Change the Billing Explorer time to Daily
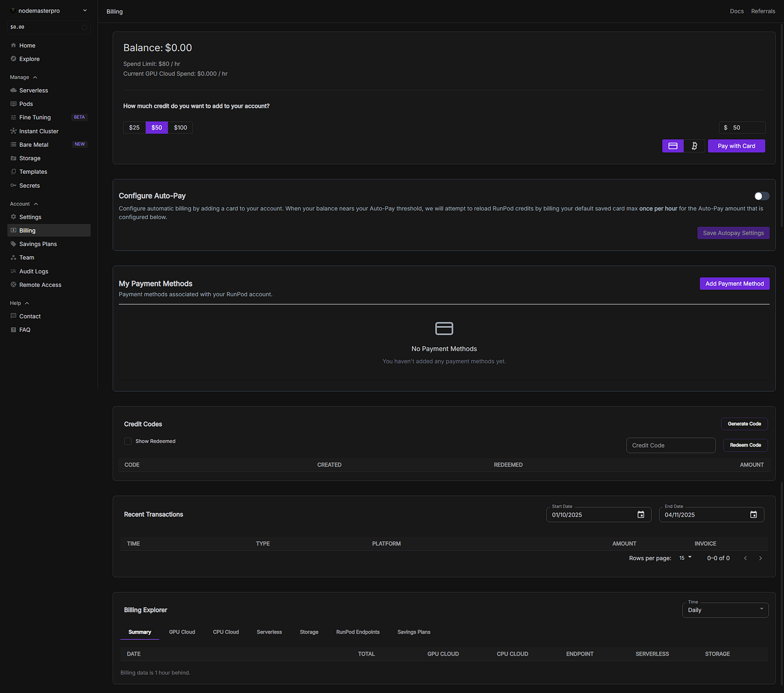The height and width of the screenshot is (693, 784). pos(725,610)
